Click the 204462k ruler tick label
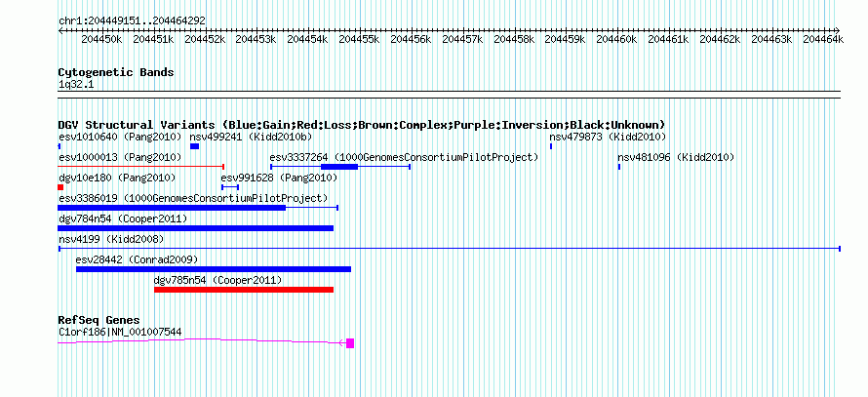Viewport: 868px width, 397px height. point(720,39)
